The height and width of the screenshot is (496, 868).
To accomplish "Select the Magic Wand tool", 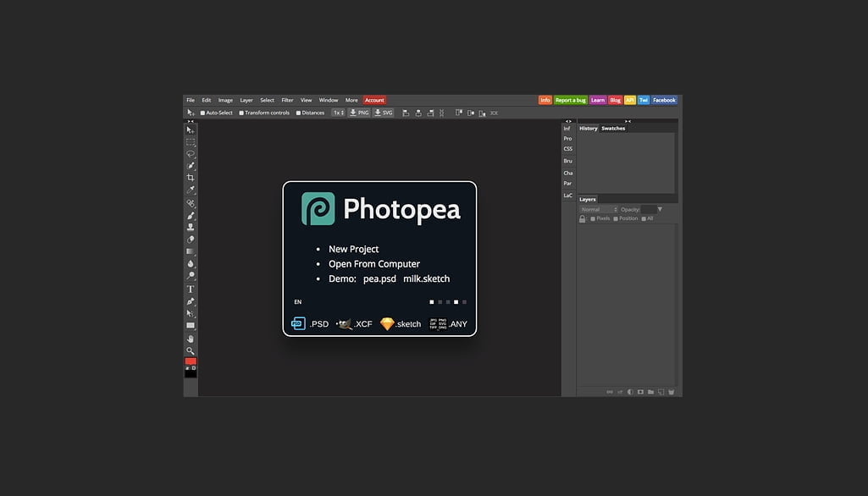I will coord(191,166).
